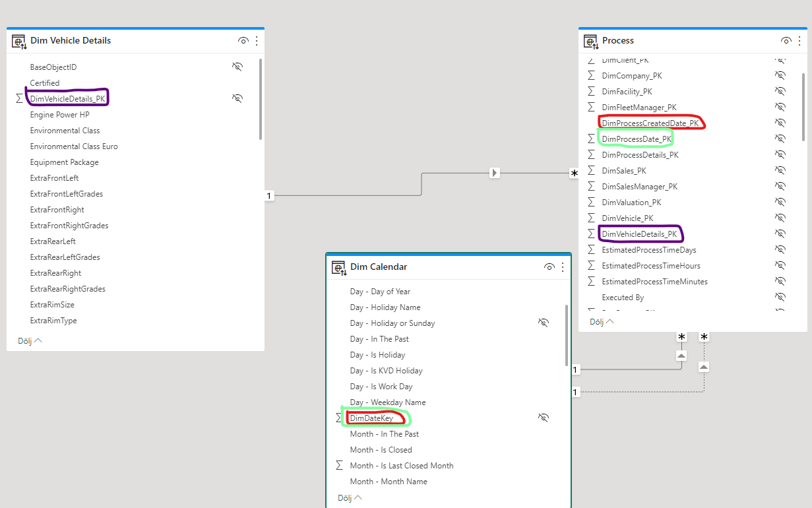The image size is (812, 508).
Task: Select Day - Weekday Name field
Action: 388,402
